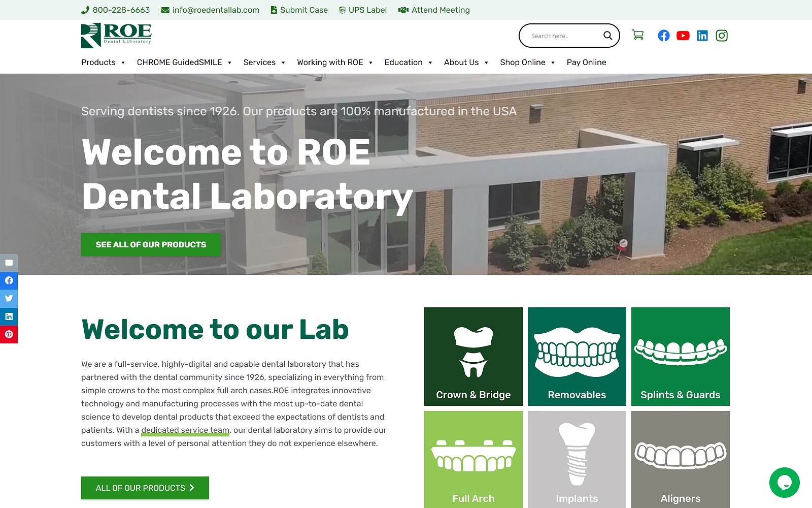Viewport: 812px width, 508px height.
Task: Click ALL OF OUR PRODUCTS button
Action: coord(145,488)
